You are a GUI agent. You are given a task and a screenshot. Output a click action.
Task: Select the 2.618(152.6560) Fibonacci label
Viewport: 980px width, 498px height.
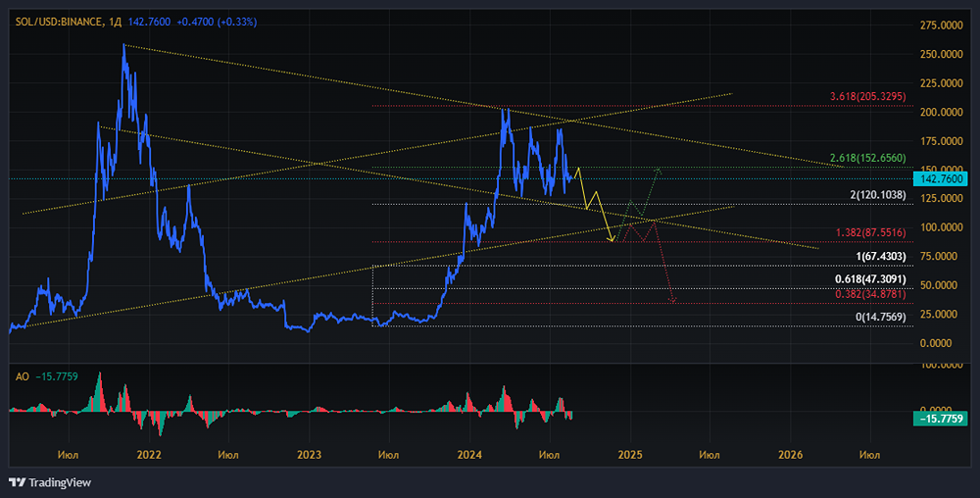(x=867, y=158)
